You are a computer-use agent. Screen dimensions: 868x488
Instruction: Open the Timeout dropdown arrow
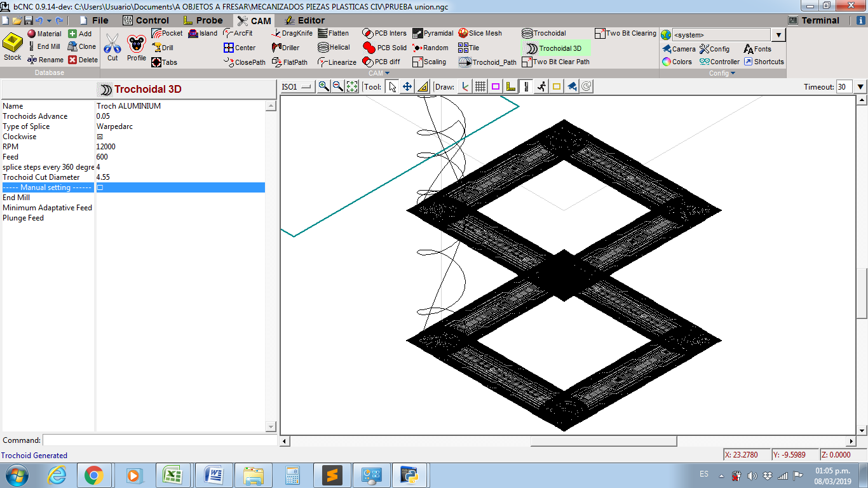tap(861, 86)
